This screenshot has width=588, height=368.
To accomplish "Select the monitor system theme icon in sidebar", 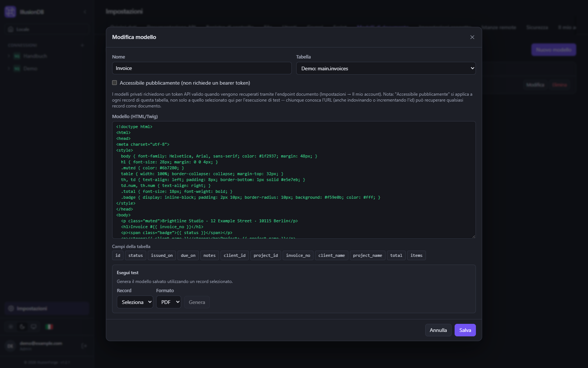I will 34,327.
